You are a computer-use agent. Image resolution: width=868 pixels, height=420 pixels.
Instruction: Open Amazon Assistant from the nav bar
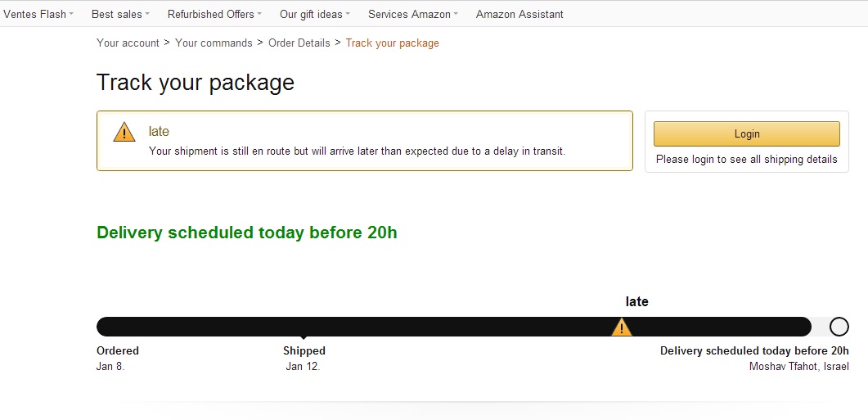pos(519,14)
